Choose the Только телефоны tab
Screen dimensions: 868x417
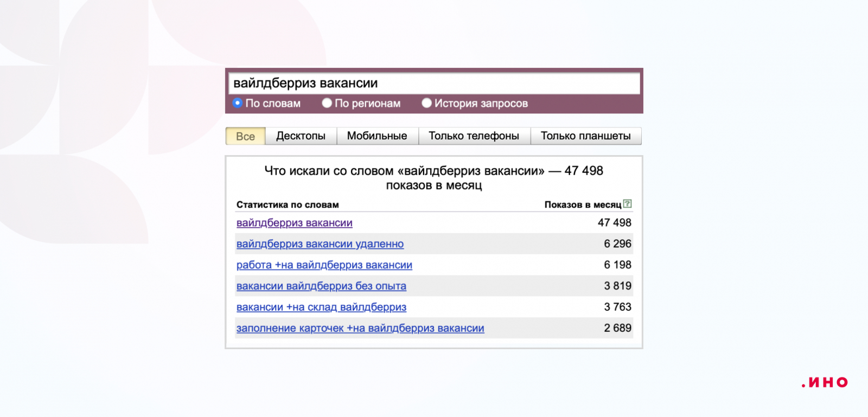[474, 136]
